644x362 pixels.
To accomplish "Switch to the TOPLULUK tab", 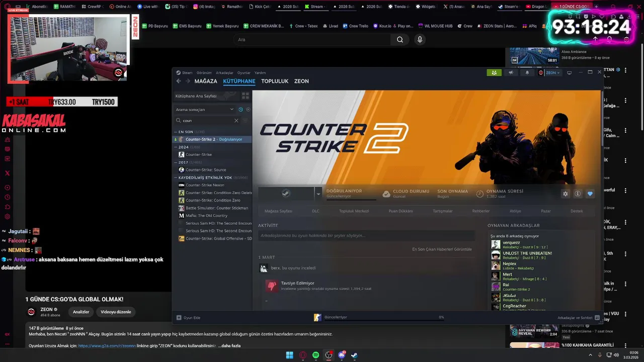I will click(x=275, y=81).
